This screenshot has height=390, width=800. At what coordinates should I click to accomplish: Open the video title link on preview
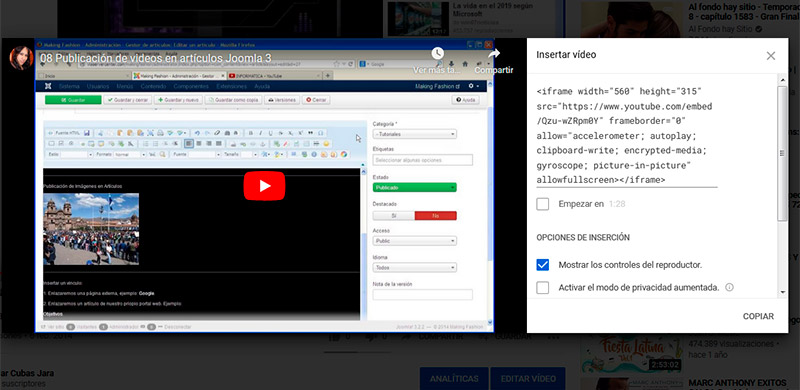click(156, 58)
